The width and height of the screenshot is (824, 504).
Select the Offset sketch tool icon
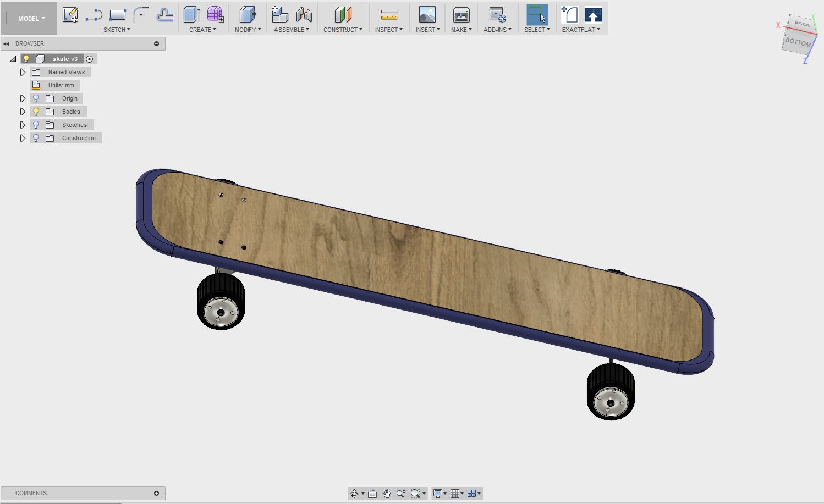coord(164,15)
